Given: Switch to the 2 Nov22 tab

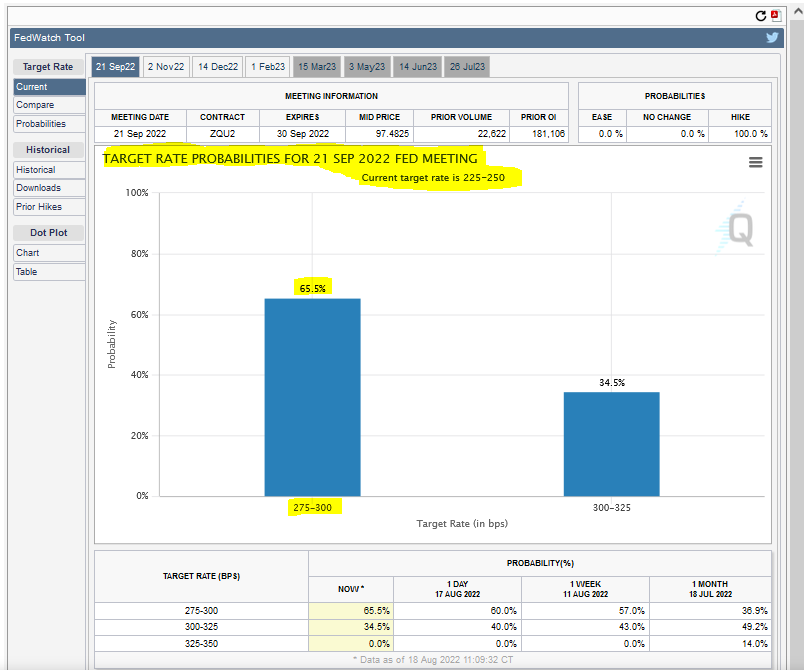Looking at the screenshot, I should tap(166, 67).
